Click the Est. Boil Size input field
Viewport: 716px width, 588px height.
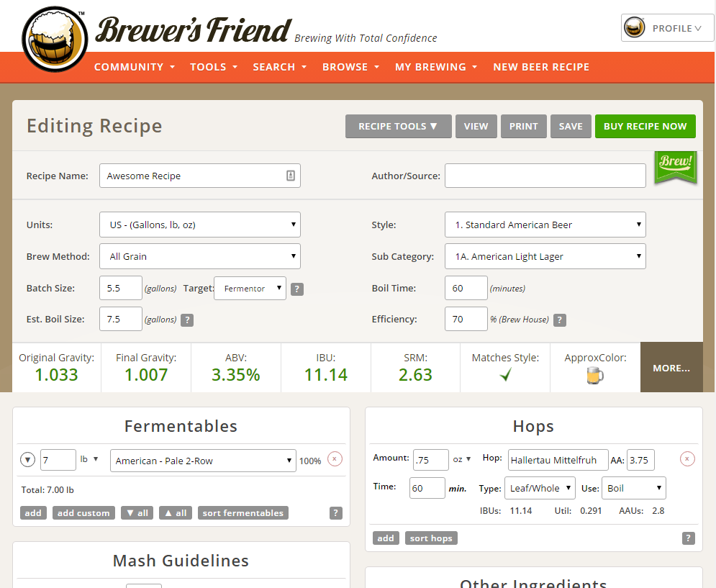121,319
